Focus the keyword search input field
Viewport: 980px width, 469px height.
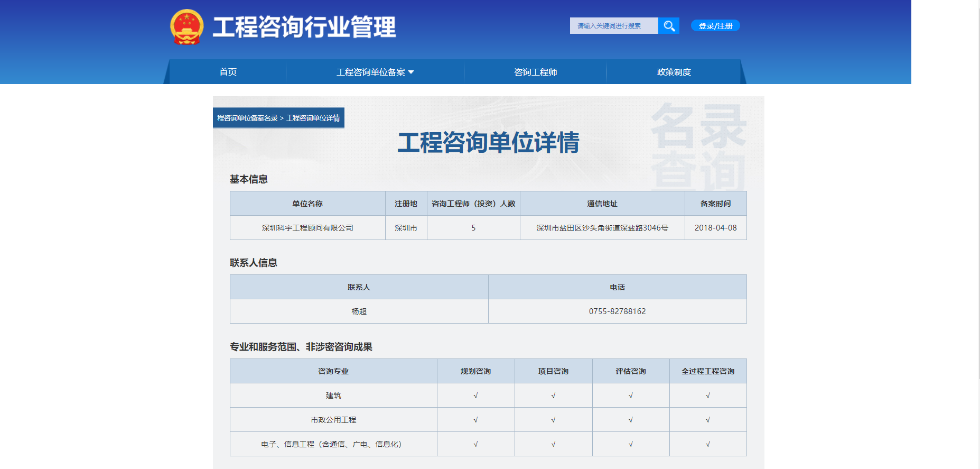coord(614,26)
